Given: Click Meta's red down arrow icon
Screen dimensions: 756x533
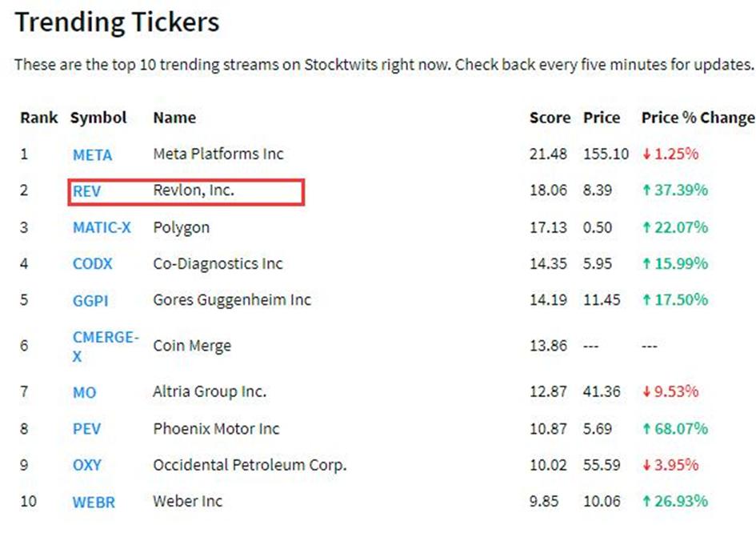Looking at the screenshot, I should [646, 154].
